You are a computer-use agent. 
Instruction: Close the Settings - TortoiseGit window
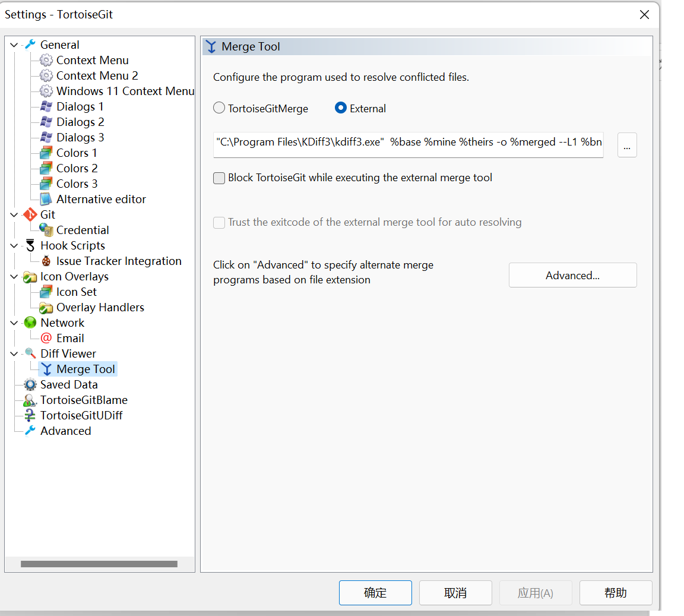tap(644, 14)
